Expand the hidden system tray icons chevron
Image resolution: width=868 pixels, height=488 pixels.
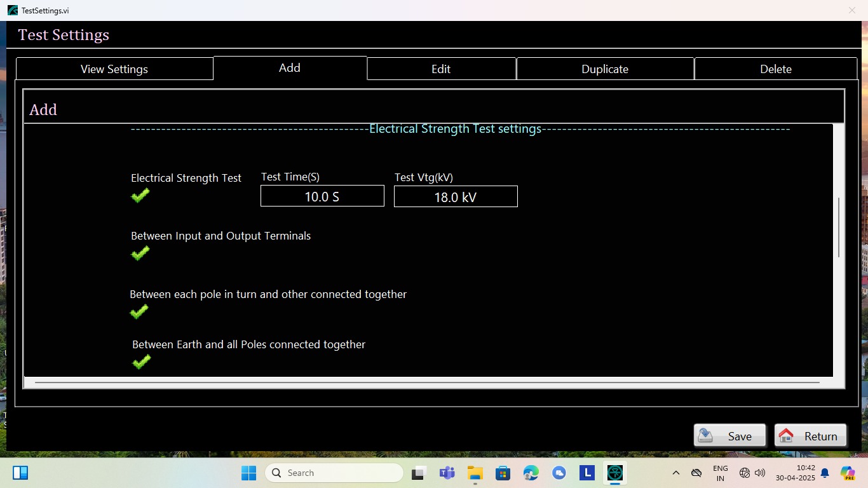click(x=676, y=473)
